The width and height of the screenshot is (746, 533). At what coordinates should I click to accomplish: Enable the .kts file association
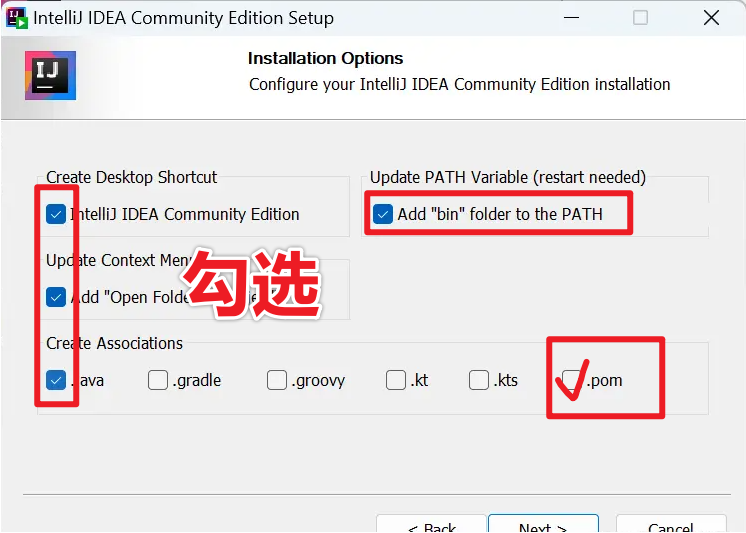[479, 380]
